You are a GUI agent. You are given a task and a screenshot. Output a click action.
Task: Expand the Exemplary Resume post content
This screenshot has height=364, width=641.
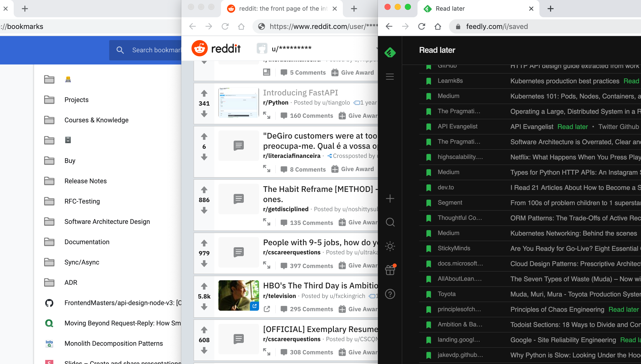point(267,352)
